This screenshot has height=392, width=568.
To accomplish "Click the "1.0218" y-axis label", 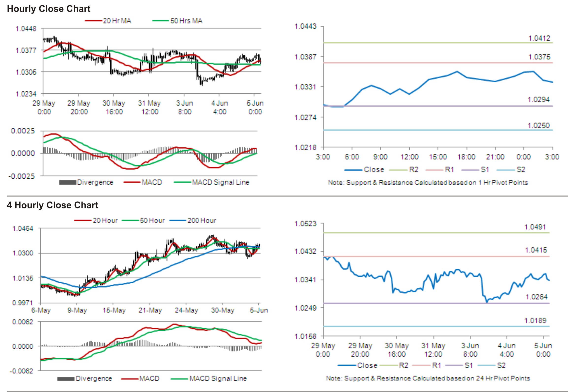I will (305, 147).
